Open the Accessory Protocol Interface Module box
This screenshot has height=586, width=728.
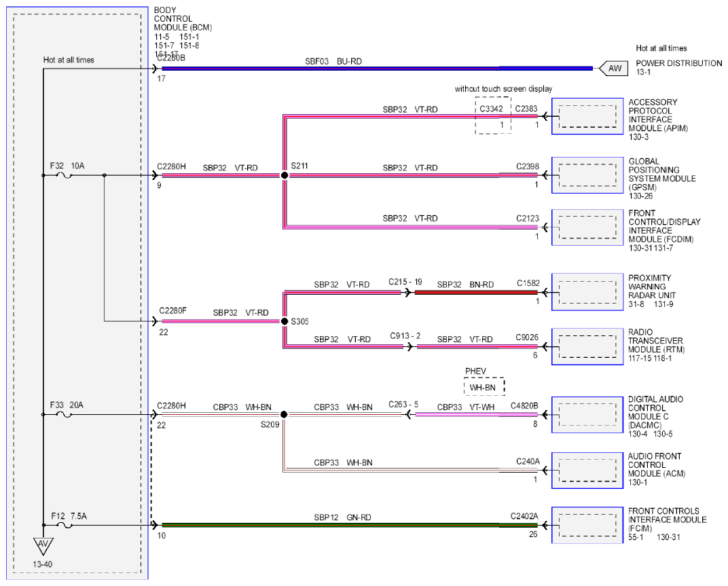(587, 117)
